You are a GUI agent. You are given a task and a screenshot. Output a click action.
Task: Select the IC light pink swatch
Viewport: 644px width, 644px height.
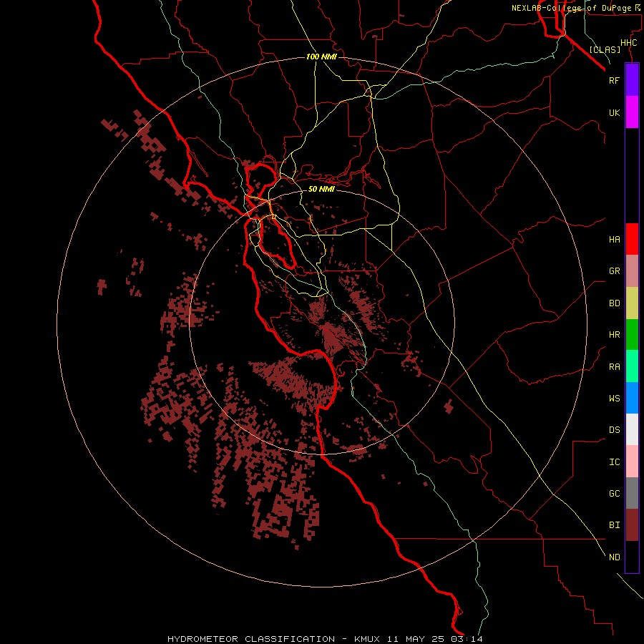click(632, 462)
